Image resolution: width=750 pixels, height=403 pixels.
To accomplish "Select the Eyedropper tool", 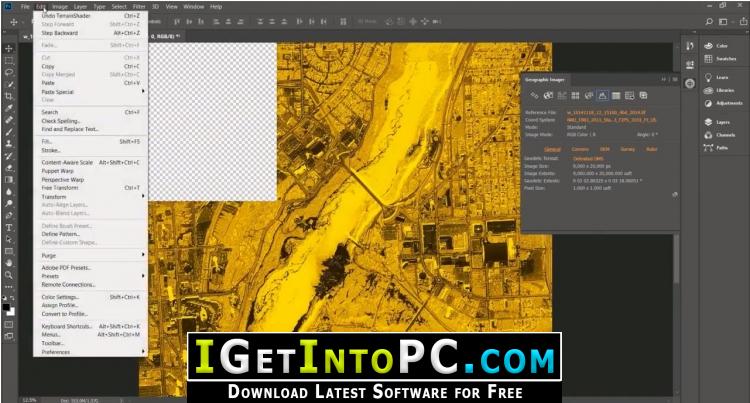I will 9,108.
